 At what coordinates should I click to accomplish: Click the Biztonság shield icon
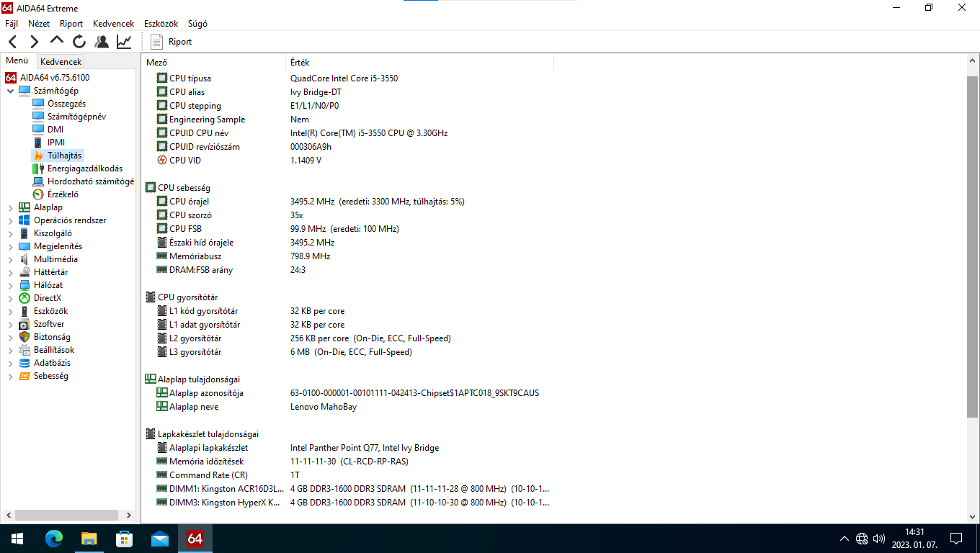point(24,337)
